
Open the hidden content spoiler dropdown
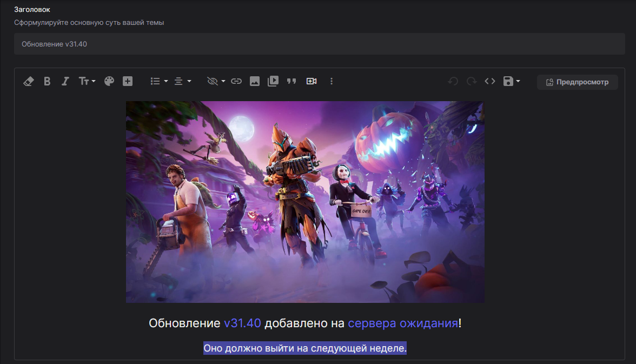[216, 81]
